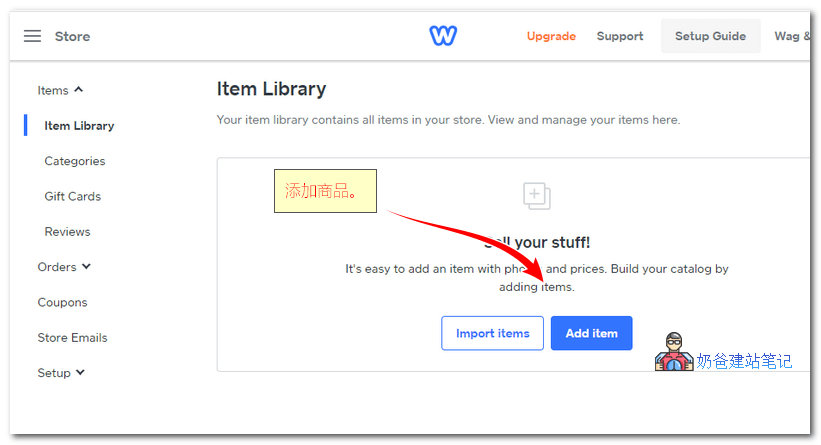Go to Categories in sidebar
Image resolution: width=821 pixels, height=445 pixels.
pos(74,161)
